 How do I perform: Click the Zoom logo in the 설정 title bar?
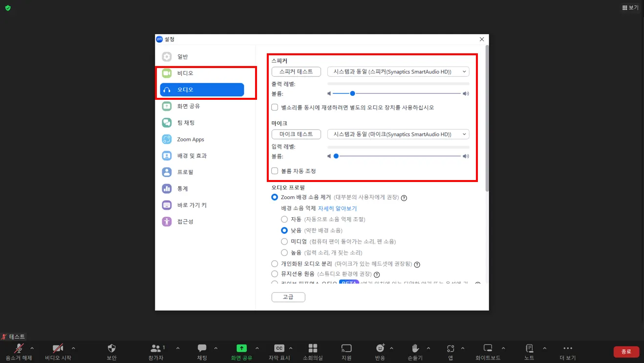pyautogui.click(x=159, y=39)
